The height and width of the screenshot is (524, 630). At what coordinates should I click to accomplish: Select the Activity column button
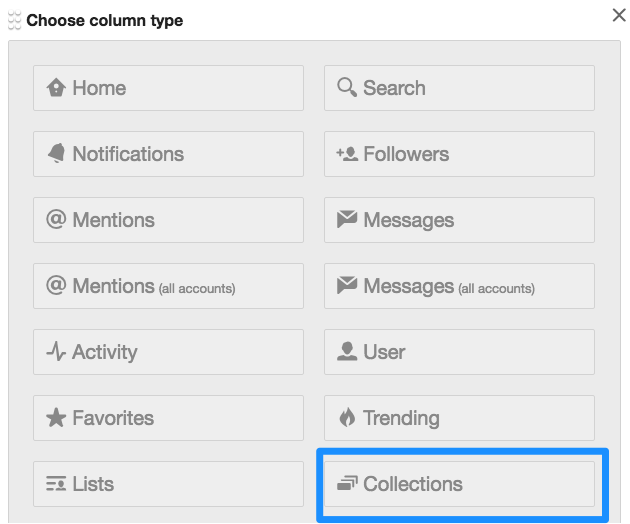point(168,352)
